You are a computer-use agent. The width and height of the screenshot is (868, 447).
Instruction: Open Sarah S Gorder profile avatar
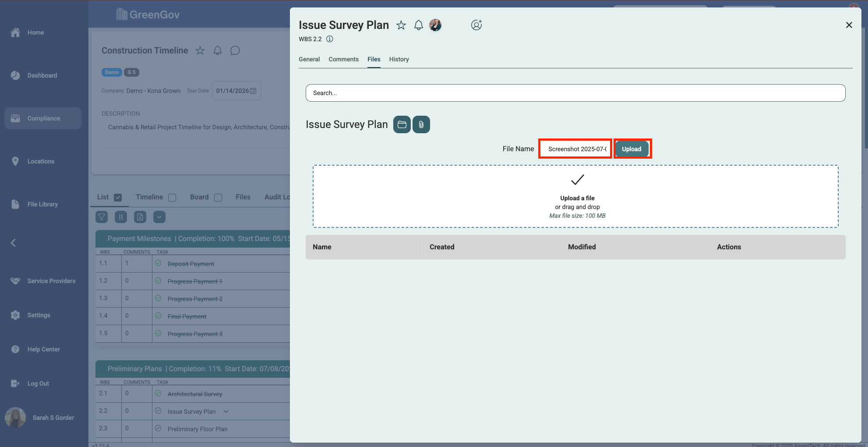pyautogui.click(x=15, y=418)
